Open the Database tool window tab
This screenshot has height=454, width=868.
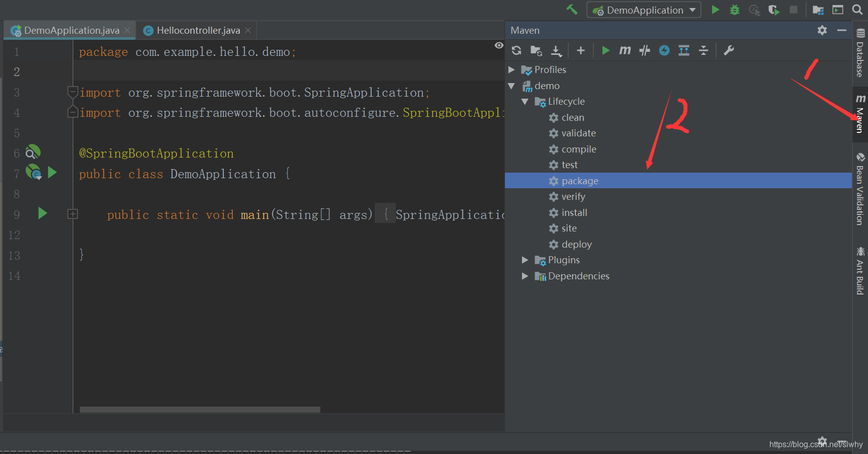pos(860,53)
